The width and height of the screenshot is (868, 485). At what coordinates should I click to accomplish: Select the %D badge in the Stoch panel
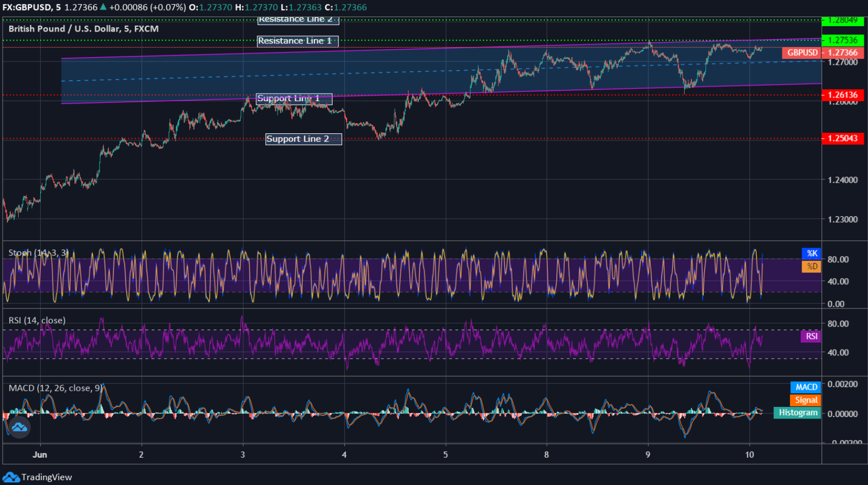811,266
